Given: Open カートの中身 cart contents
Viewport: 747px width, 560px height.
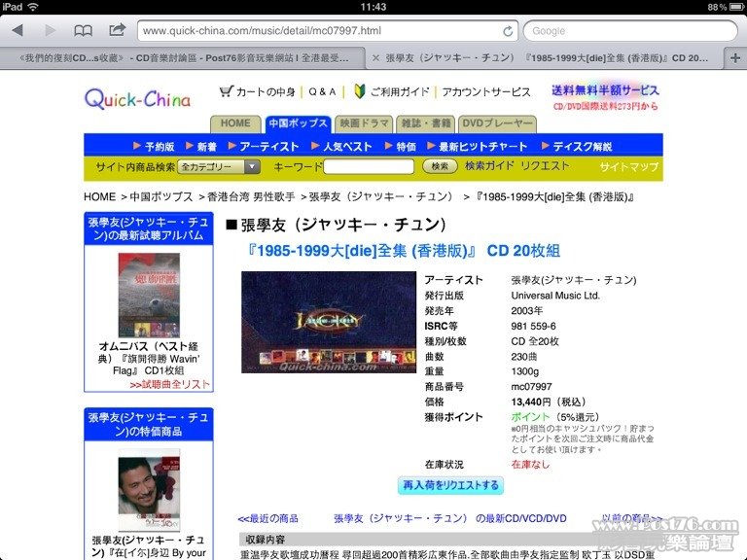Looking at the screenshot, I should point(266,92).
